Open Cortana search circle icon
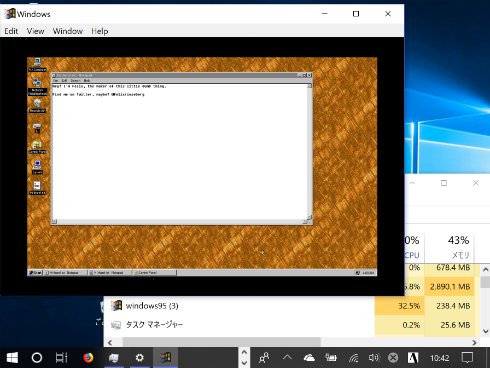The height and width of the screenshot is (368, 490). click(37, 358)
